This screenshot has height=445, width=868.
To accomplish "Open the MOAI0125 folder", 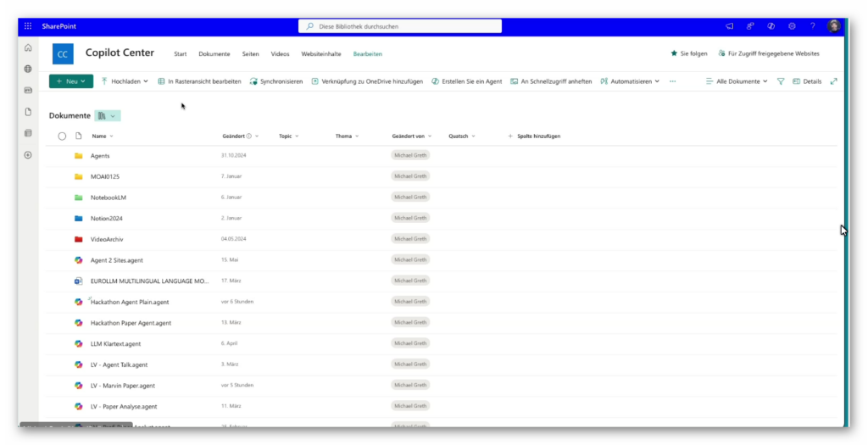I will tap(104, 176).
